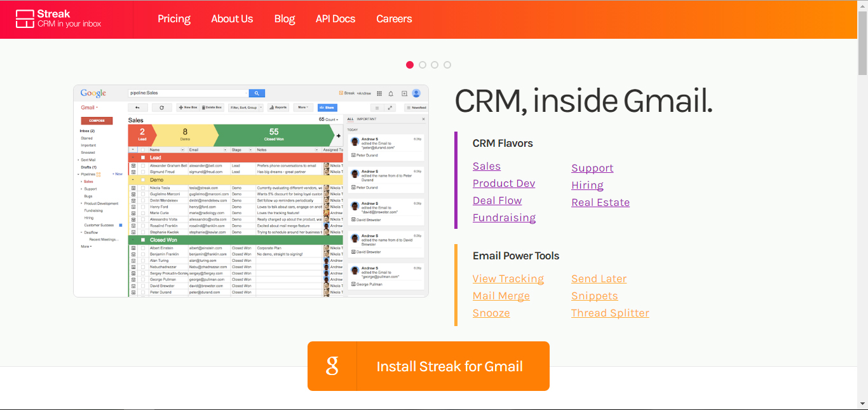Switch to the IMPORTANT newsfeed tab

pyautogui.click(x=367, y=119)
